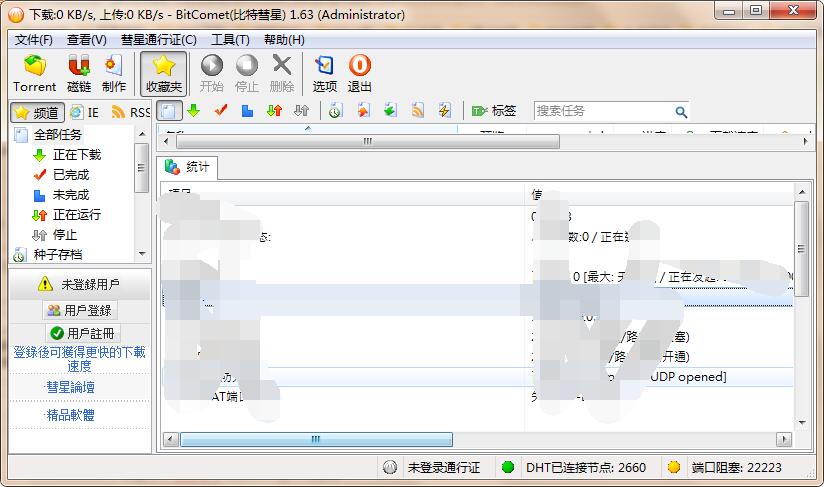
Task: Click the task list scroll-left arrow
Action: click(166, 141)
